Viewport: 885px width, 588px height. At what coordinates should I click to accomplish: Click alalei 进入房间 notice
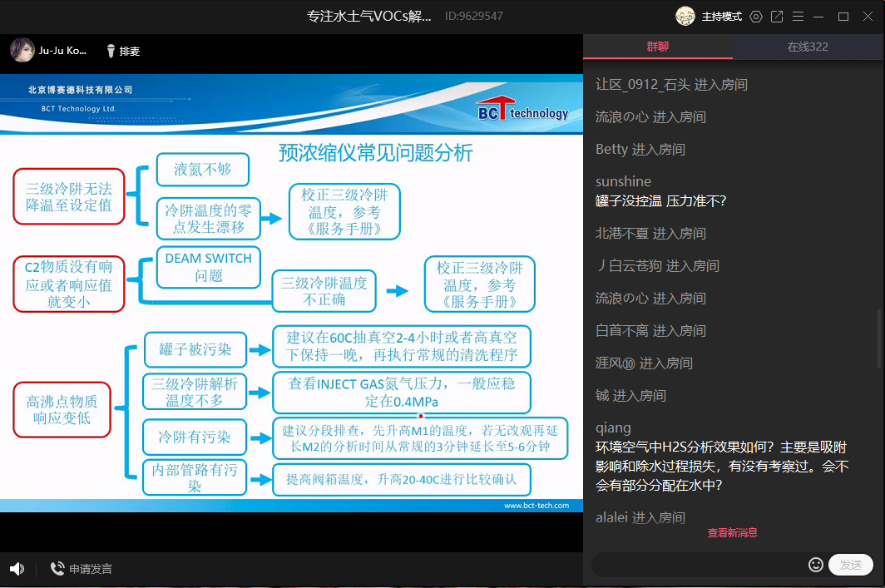640,517
